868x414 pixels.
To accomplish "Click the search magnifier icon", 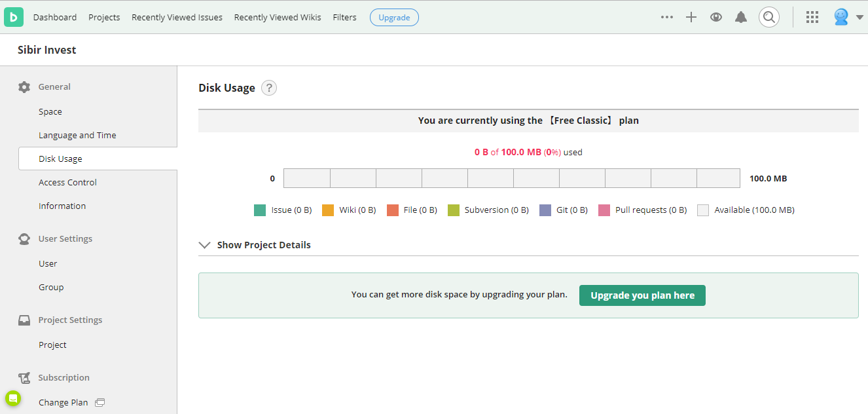I will (769, 17).
